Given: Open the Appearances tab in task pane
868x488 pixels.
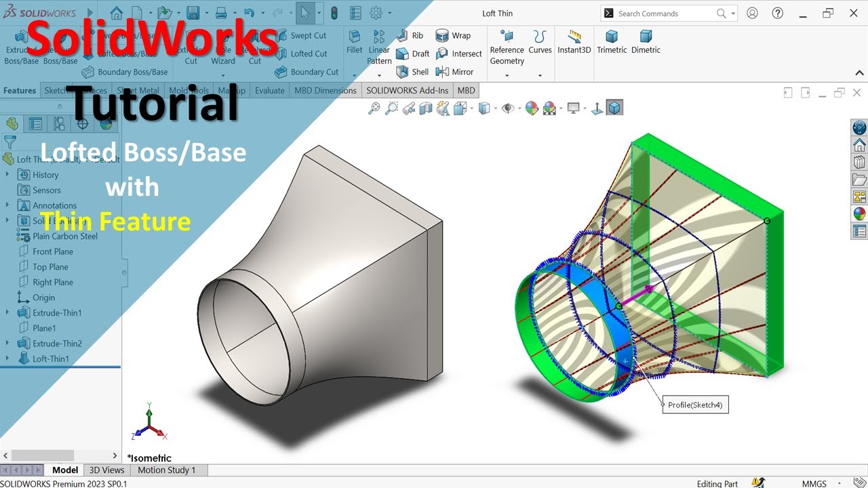Looking at the screenshot, I should 859,213.
